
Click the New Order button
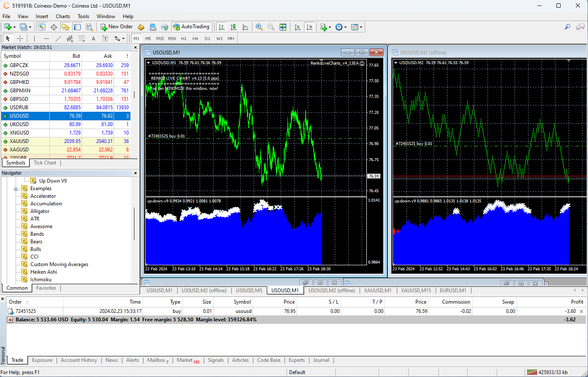tap(117, 27)
